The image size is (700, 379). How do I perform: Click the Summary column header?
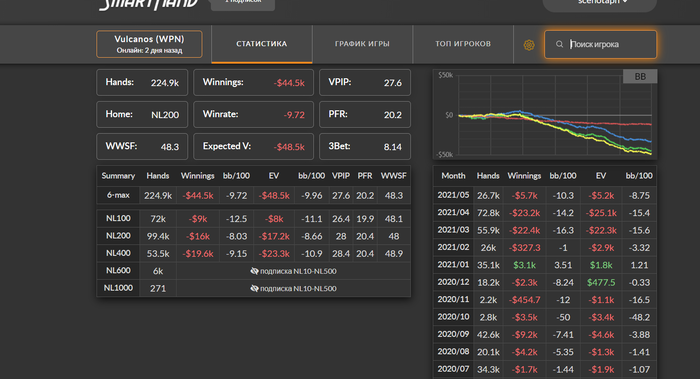pos(118,176)
